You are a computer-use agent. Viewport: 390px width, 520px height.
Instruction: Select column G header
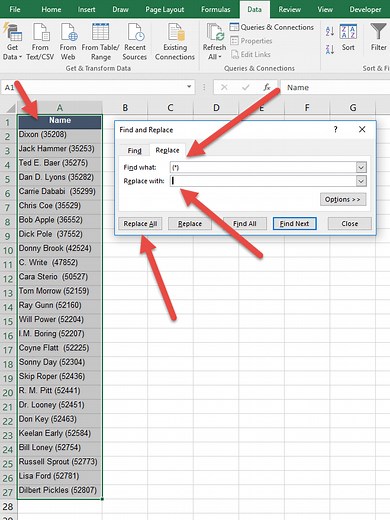[353, 108]
